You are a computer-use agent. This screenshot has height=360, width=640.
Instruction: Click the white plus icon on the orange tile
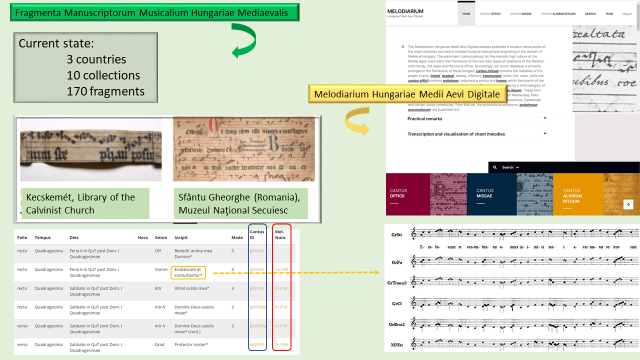click(628, 204)
